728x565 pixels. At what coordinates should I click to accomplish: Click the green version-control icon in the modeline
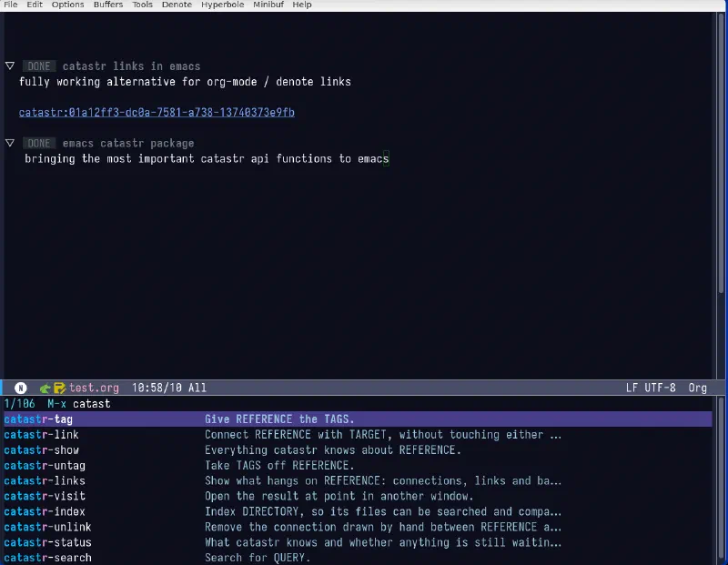pyautogui.click(x=45, y=388)
